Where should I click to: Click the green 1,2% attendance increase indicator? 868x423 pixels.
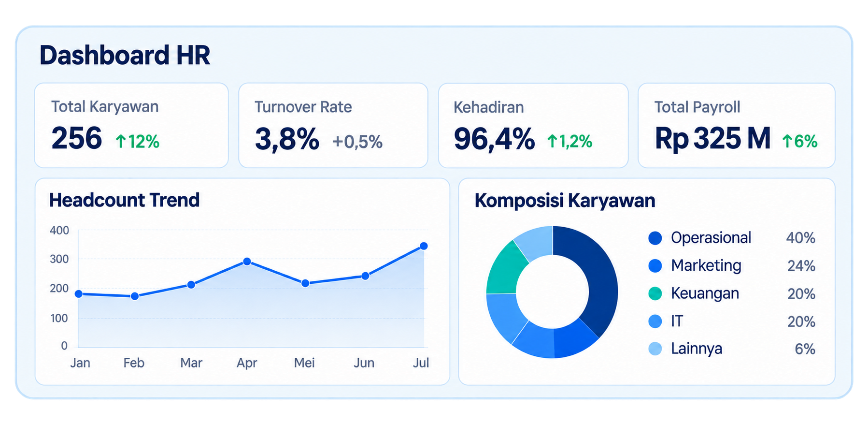[569, 142]
